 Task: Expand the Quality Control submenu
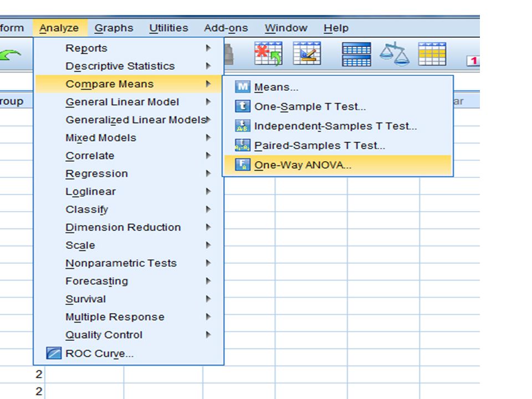(x=129, y=335)
